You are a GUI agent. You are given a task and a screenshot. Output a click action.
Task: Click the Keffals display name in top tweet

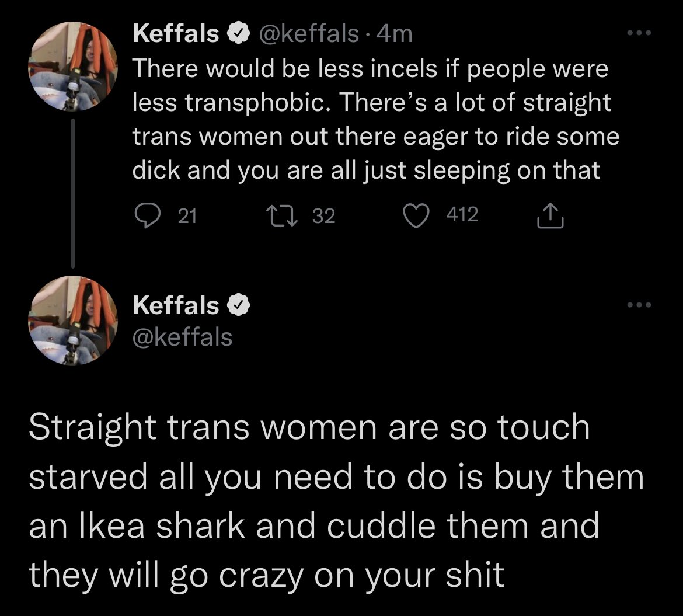[176, 34]
